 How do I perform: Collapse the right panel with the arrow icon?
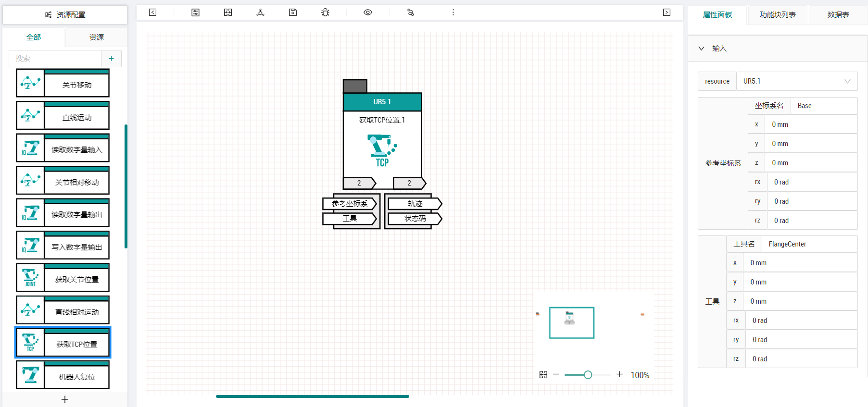667,12
